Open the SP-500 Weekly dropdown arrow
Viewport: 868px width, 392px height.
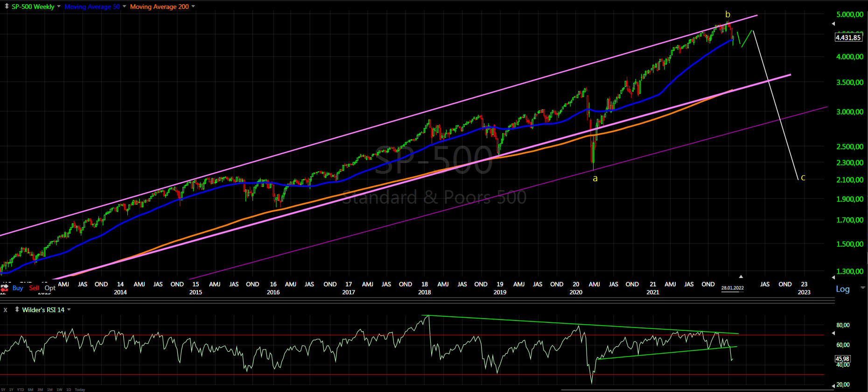(x=59, y=7)
